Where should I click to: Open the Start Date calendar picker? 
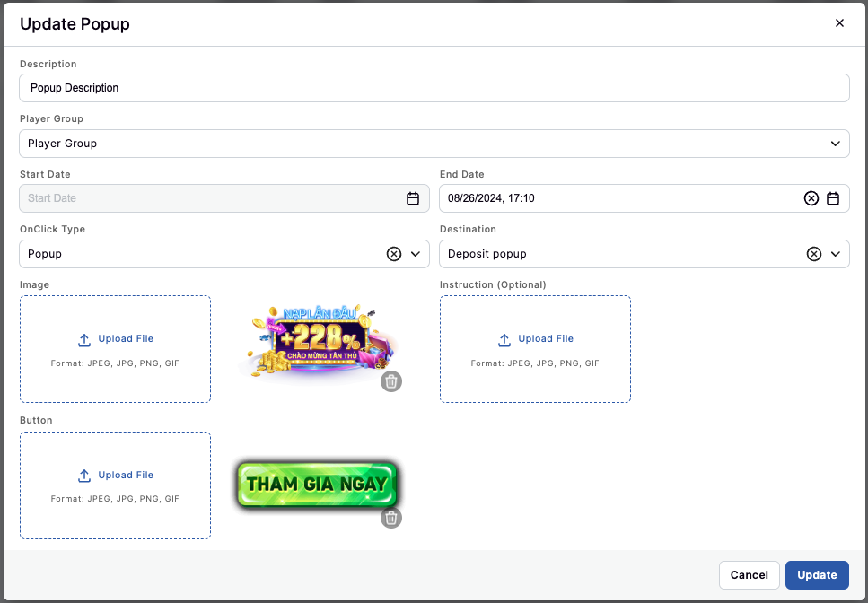(413, 198)
